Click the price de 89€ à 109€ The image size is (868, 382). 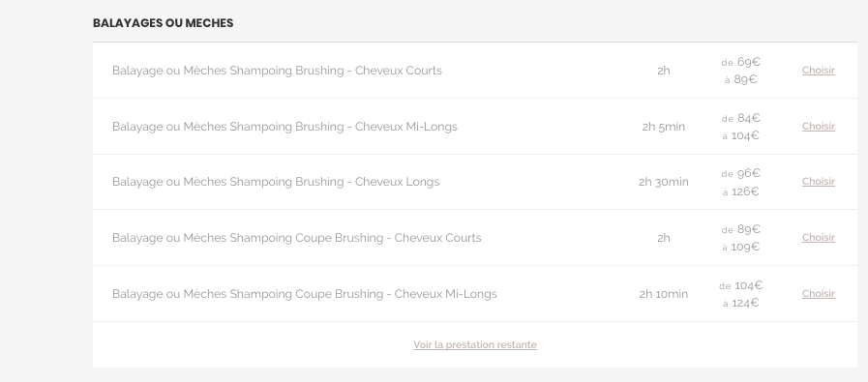[740, 238]
